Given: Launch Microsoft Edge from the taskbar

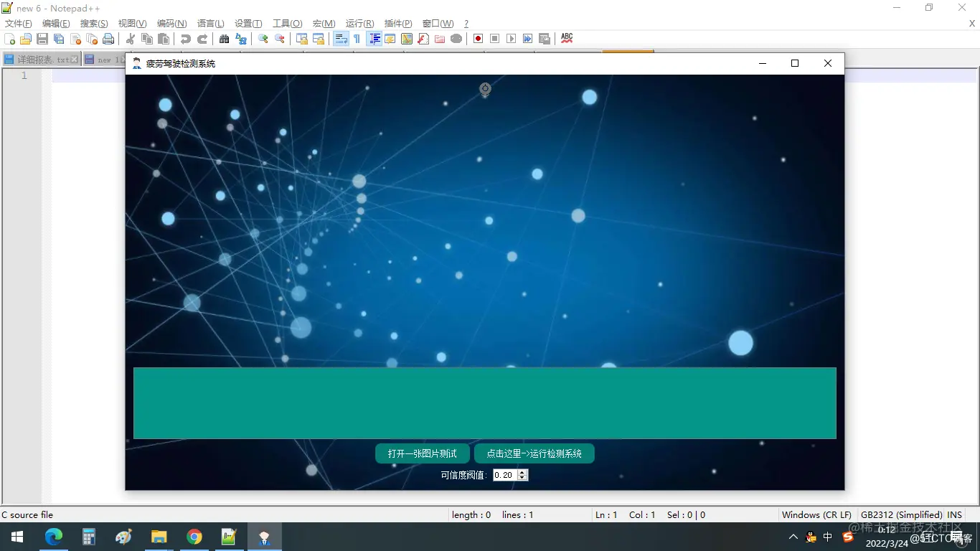Looking at the screenshot, I should click(x=54, y=537).
